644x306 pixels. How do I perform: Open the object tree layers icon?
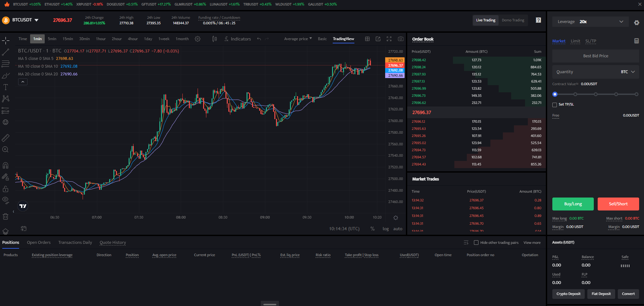[6, 232]
